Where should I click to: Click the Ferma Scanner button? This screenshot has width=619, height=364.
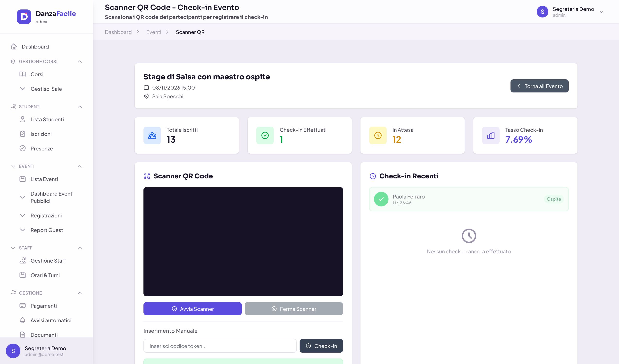pyautogui.click(x=294, y=309)
